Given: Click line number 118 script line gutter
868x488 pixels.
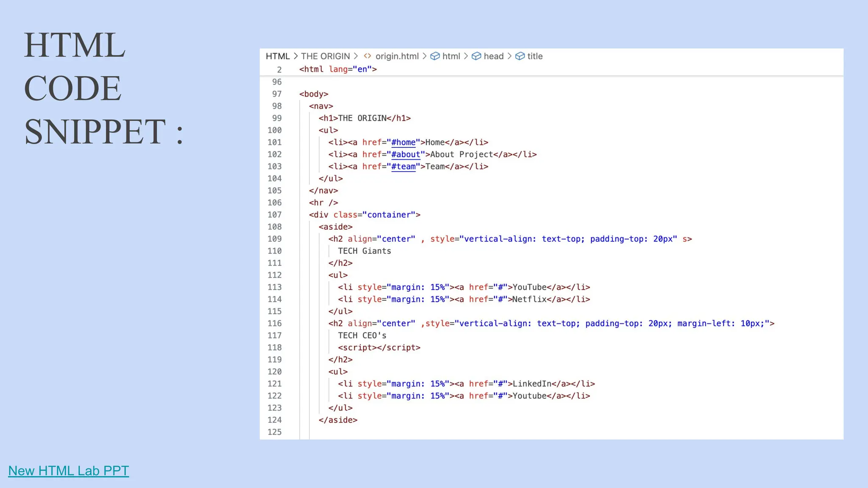Looking at the screenshot, I should [x=275, y=347].
